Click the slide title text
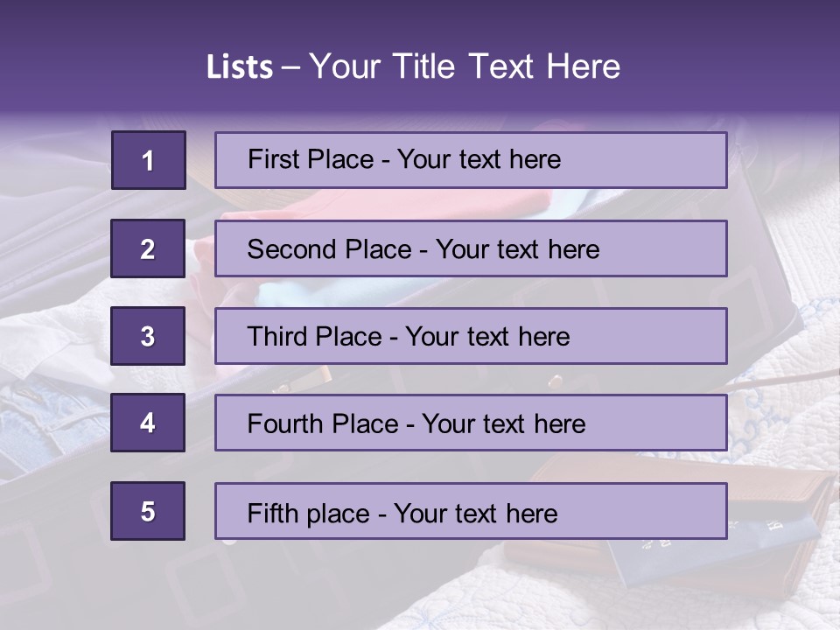840x630 pixels. 414,66
